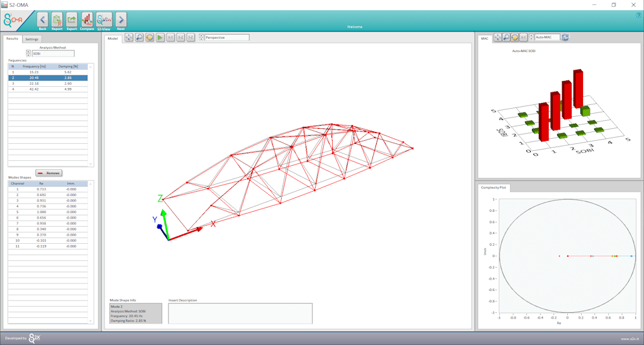Select the Complexity Plot tab
Viewport: 644px width, 345px height.
pyautogui.click(x=493, y=187)
